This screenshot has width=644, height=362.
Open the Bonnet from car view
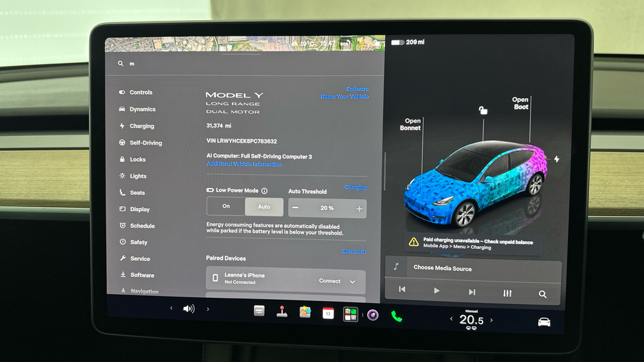[x=410, y=124]
